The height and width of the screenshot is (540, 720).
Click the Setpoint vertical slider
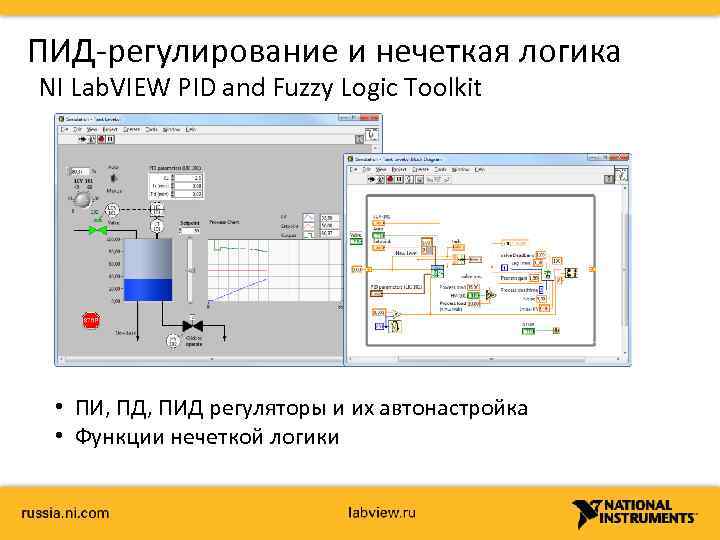[190, 270]
